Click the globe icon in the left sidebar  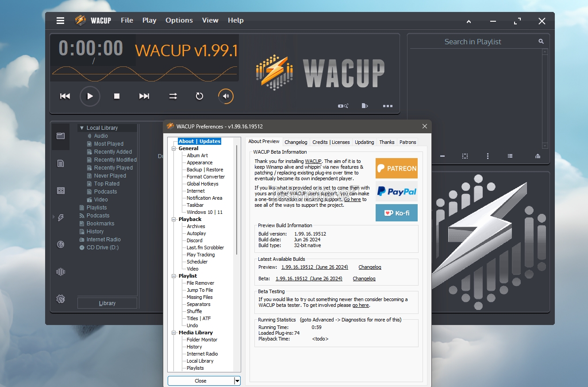point(61,244)
